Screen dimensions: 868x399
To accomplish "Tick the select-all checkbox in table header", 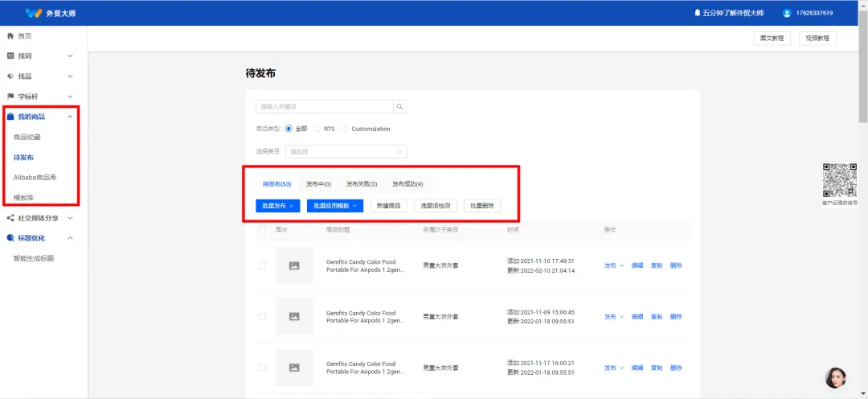I will (x=262, y=229).
